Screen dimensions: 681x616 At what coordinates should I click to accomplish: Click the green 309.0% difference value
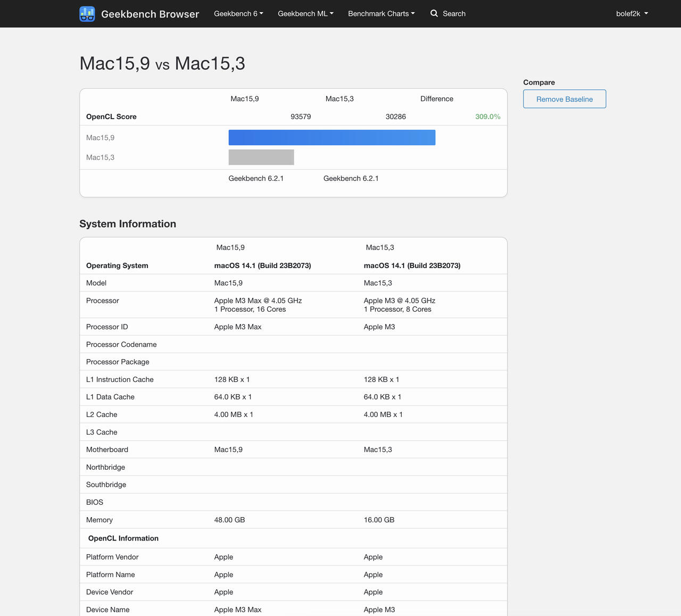[487, 116]
